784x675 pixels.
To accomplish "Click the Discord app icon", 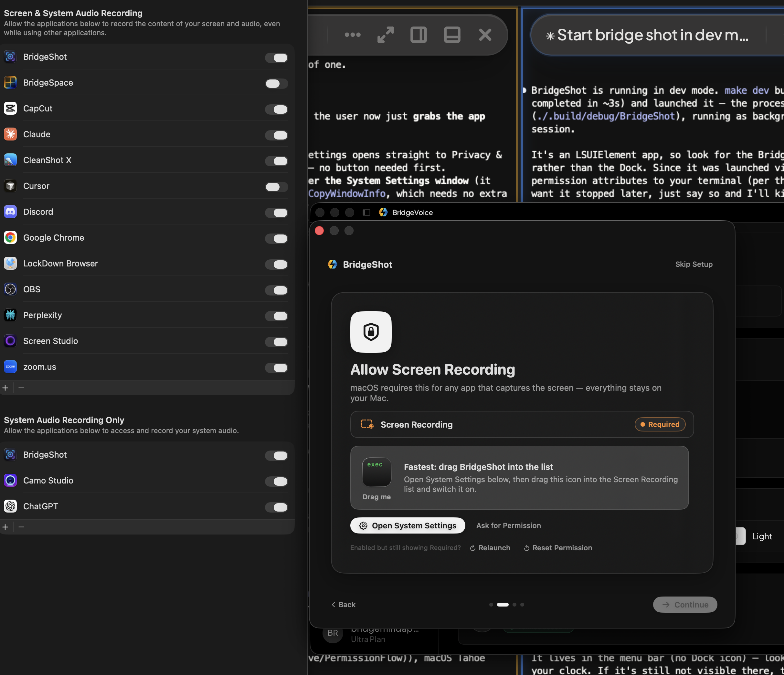I will coord(10,212).
